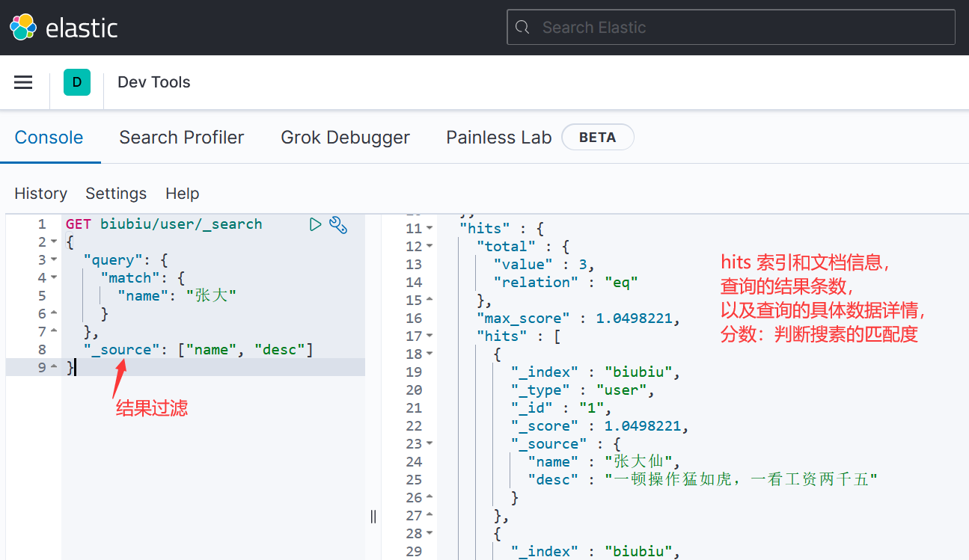Viewport: 969px width, 560px height.
Task: Open the wrench request options icon
Action: click(338, 224)
